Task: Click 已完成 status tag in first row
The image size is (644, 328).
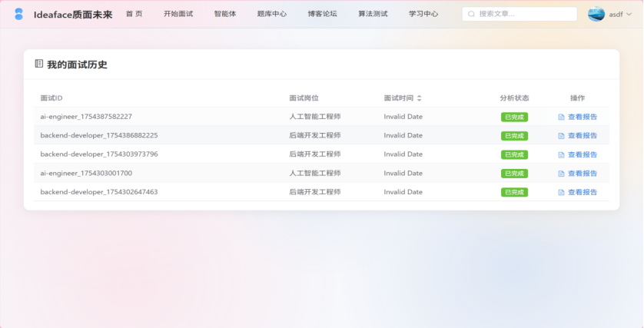Action: click(x=513, y=118)
